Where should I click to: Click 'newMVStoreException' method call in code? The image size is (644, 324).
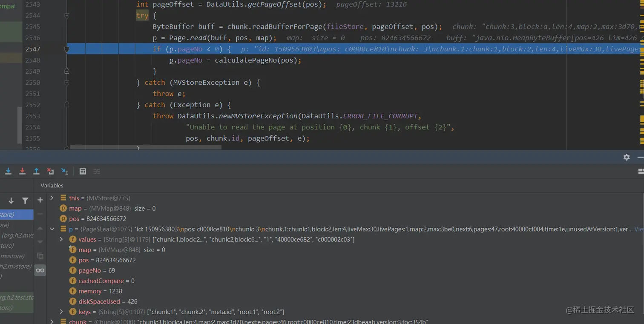pos(258,116)
